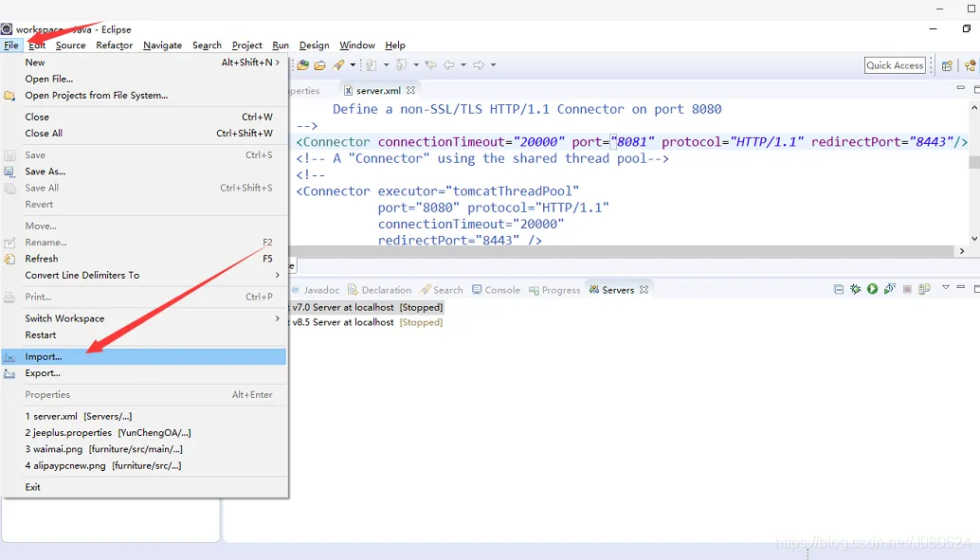Screen dimensions: 980x560
Task: Choose Save As... menu entry
Action: 144,172
